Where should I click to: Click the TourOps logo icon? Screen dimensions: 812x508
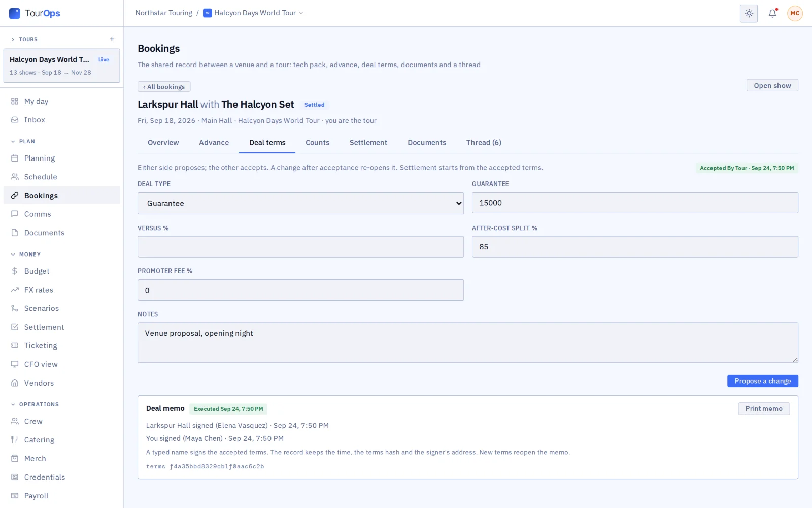tap(15, 13)
